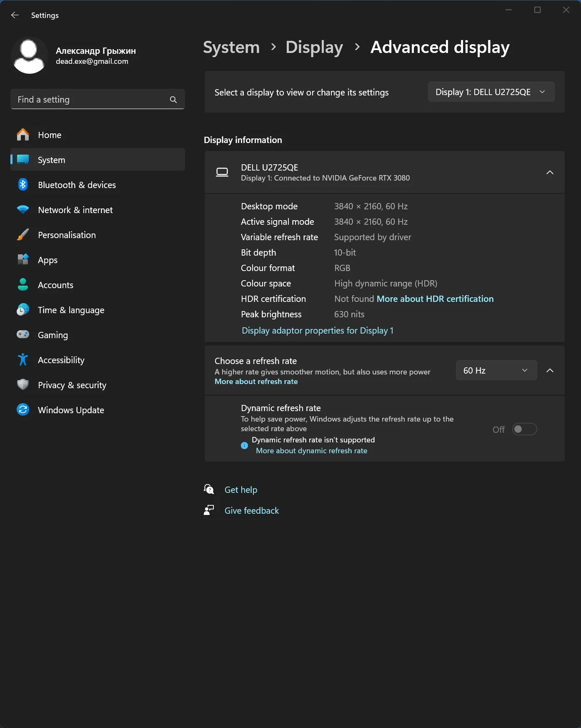Click the Find a setting search box

(90, 100)
